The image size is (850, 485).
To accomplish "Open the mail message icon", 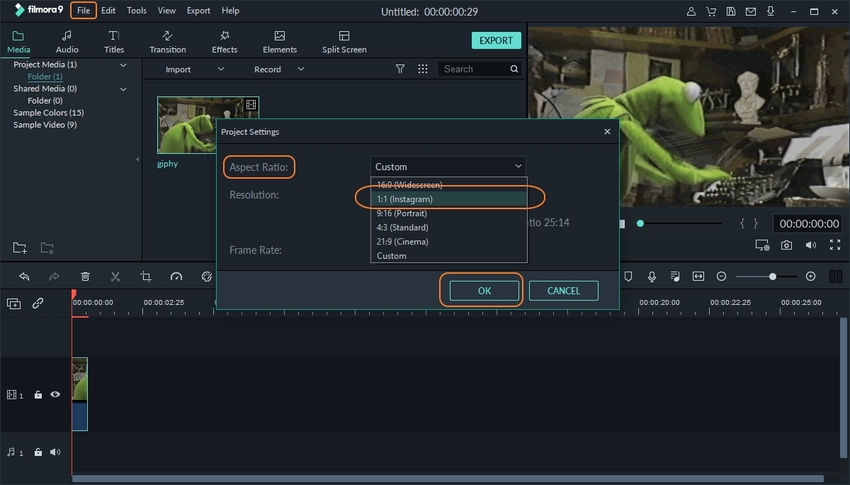I will coord(751,11).
